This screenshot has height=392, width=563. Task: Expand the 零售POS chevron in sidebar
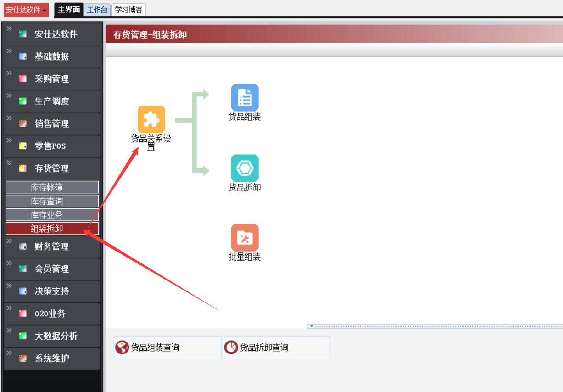[x=9, y=140]
